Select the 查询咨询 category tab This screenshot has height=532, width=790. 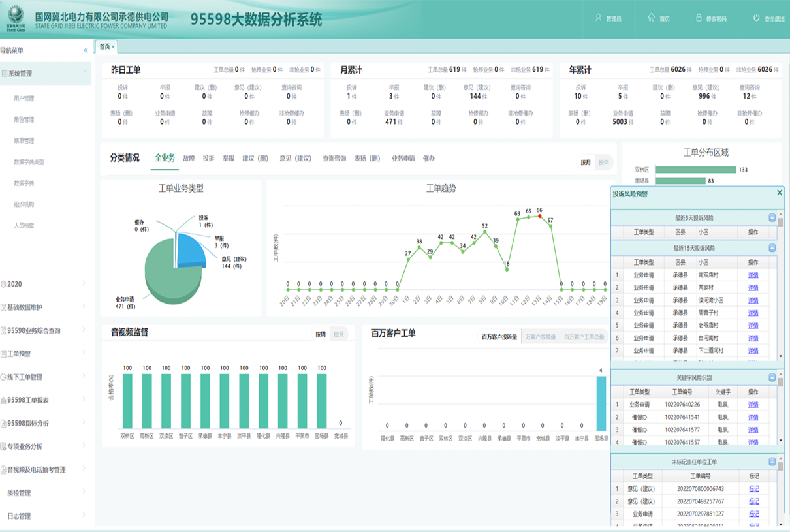click(x=334, y=158)
